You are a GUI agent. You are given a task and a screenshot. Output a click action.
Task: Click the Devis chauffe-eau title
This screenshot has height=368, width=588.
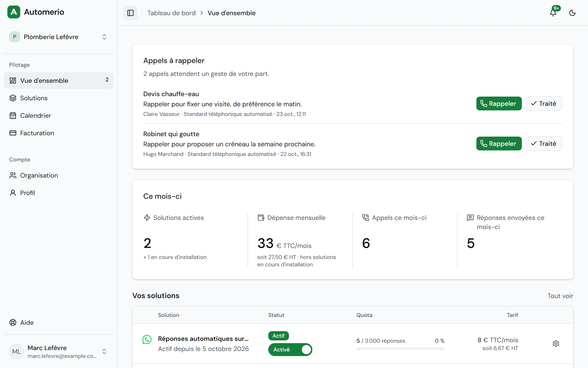coord(171,94)
